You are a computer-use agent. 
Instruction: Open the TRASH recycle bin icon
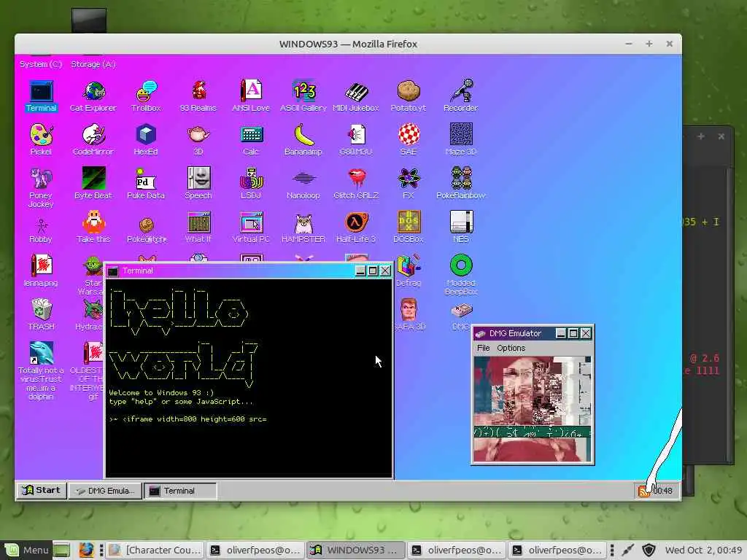41,314
